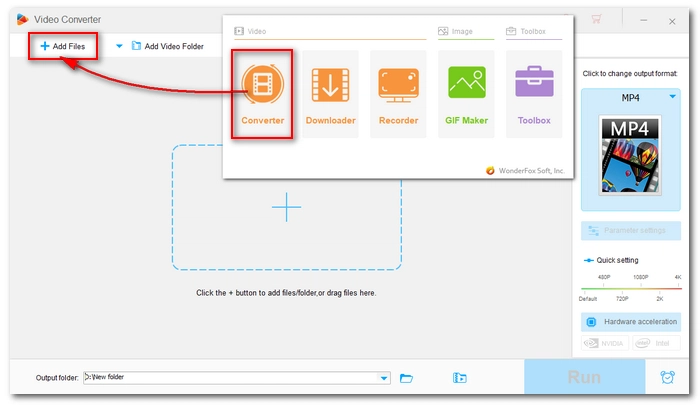
Task: Click the video file folder icon beside browse
Action: click(459, 378)
